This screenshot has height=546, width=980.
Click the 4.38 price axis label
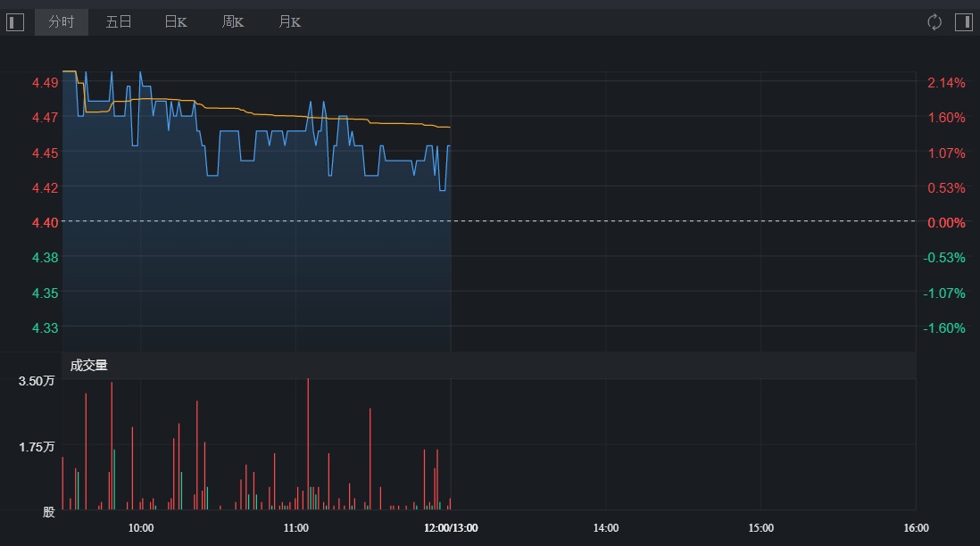[45, 257]
